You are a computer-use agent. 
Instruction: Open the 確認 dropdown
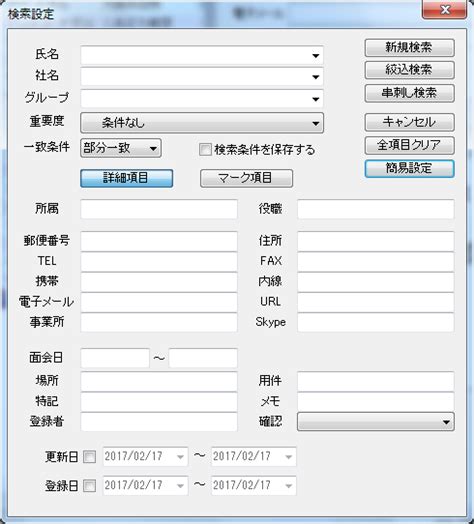pyautogui.click(x=376, y=422)
